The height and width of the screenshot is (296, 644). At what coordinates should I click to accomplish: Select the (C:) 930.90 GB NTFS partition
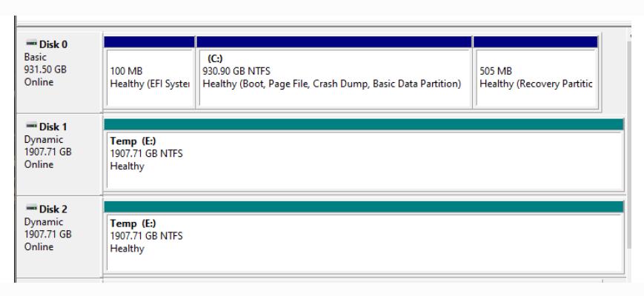(333, 77)
